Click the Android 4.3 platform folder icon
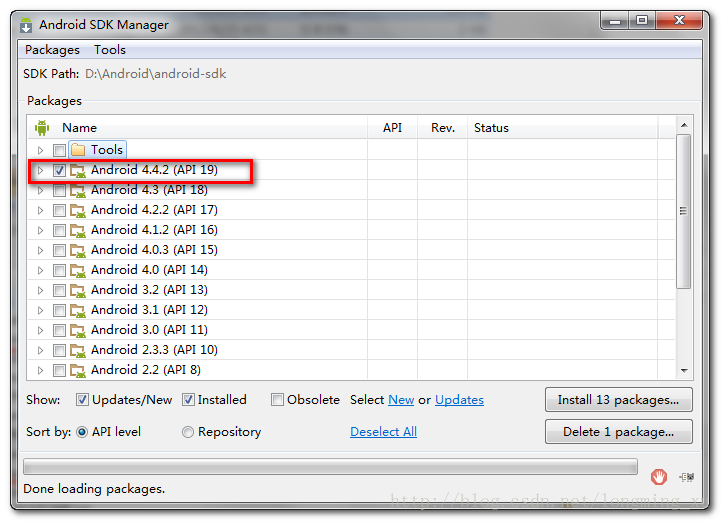 [x=78, y=190]
